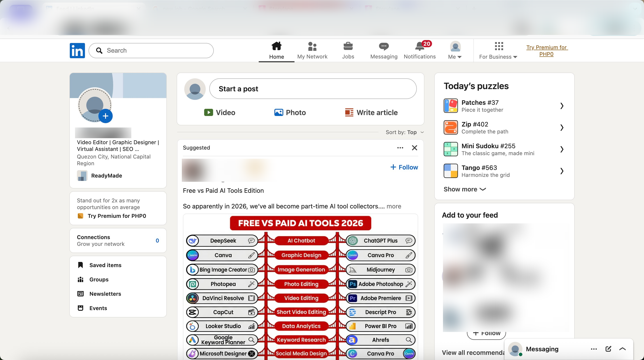The width and height of the screenshot is (644, 360).
Task: Add profile photo with plus icon
Action: (106, 116)
